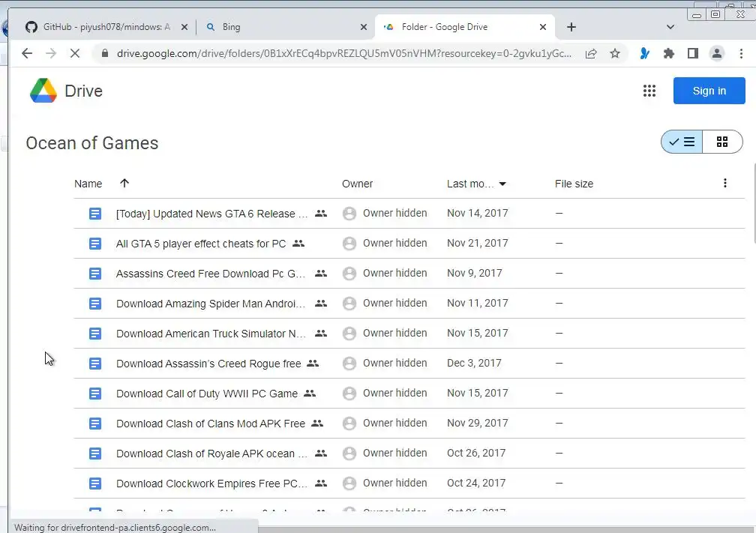Image resolution: width=756 pixels, height=533 pixels.
Task: Close the Google Drive tab
Action: click(x=543, y=27)
